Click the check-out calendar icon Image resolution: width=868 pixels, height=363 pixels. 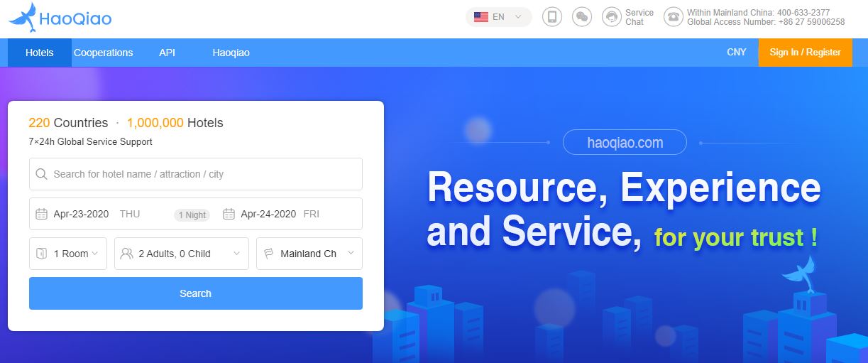[x=229, y=214]
